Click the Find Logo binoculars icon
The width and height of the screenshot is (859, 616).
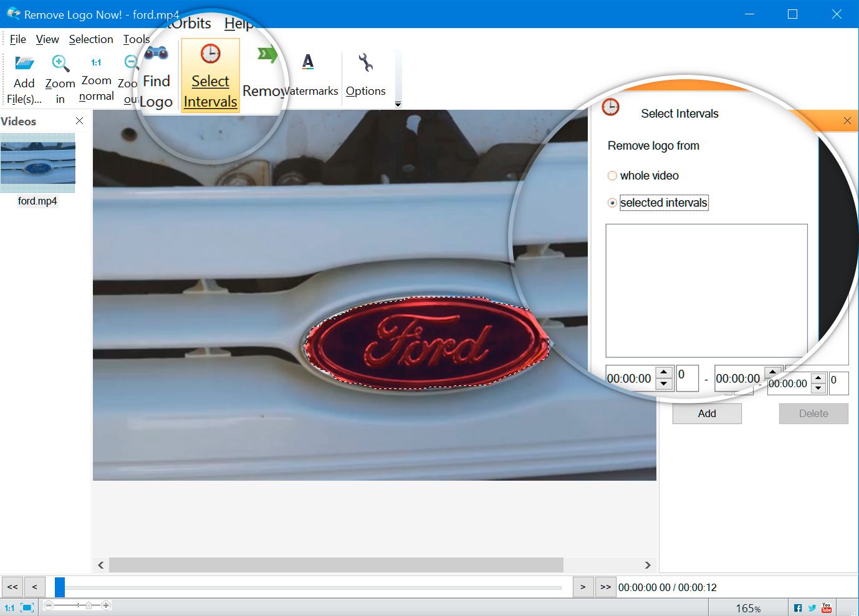point(156,54)
